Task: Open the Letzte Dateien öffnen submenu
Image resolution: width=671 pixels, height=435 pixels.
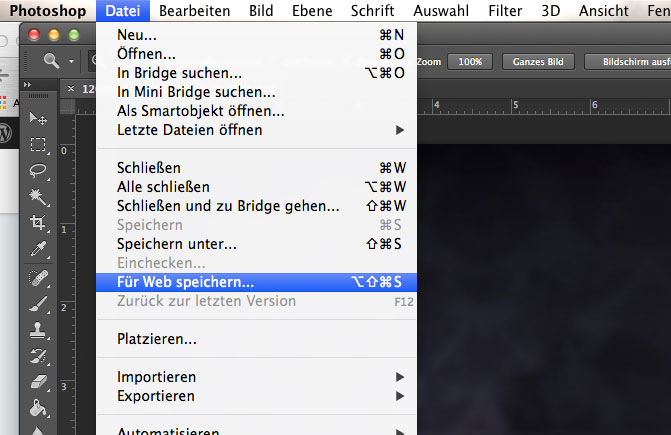Action: coord(256,130)
